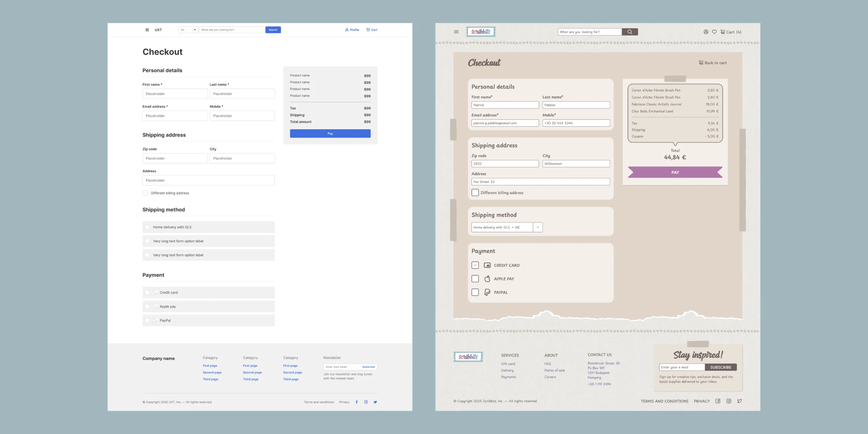
Task: Select the Home delivery with GLS radio
Action: coord(147,227)
